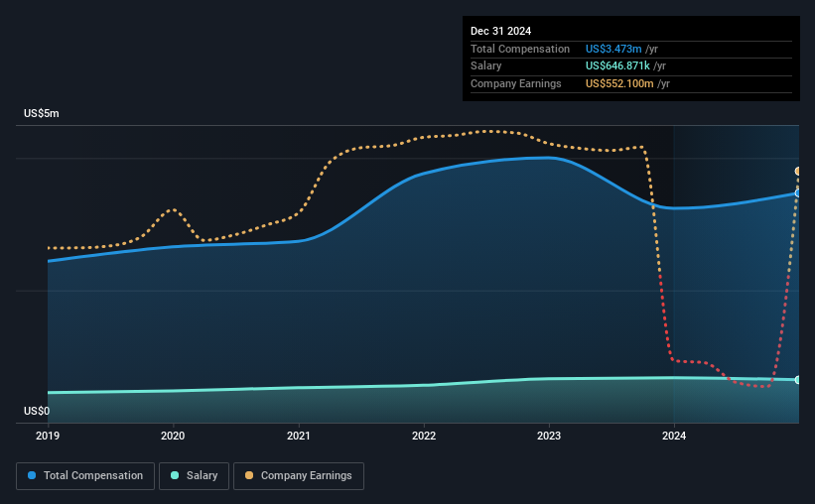Click the orange Company Earnings endpoint marker
Screen dimensions: 815x504
click(x=798, y=172)
